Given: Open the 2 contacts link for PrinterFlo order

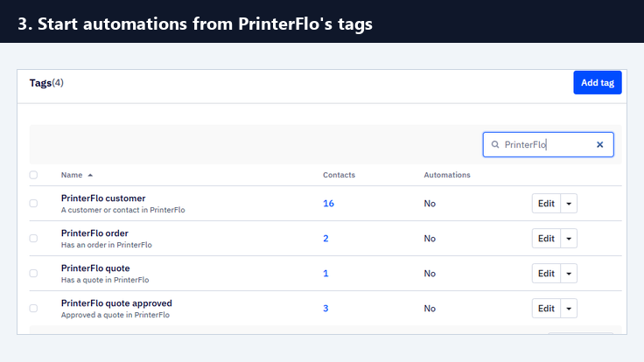Looking at the screenshot, I should coord(325,239).
